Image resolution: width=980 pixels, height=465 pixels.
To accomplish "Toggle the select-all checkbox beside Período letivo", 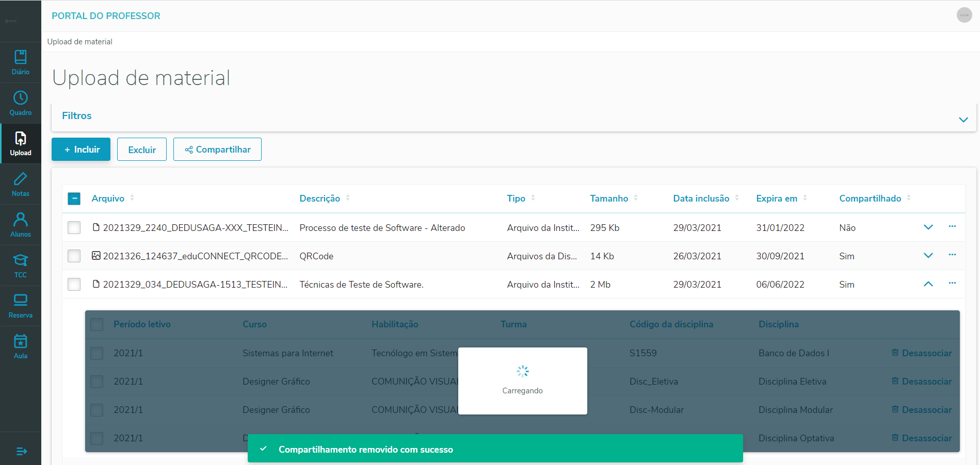I will tap(97, 324).
